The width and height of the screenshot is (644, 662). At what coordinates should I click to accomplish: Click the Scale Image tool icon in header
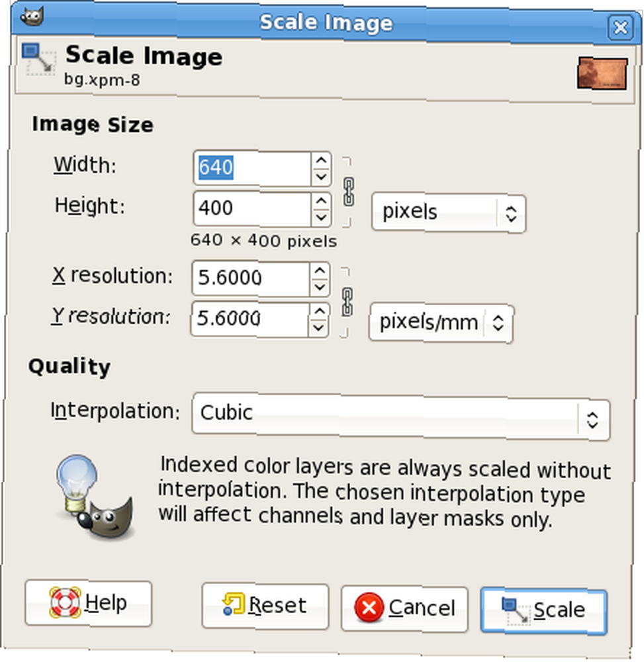coord(39,60)
